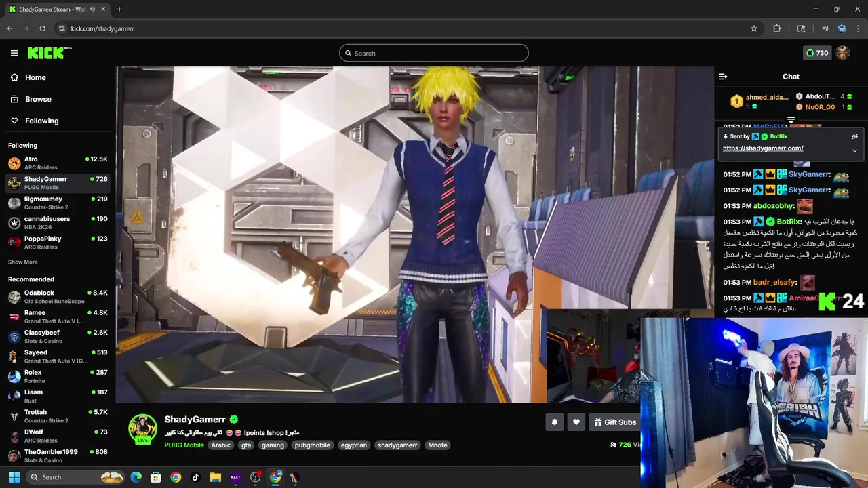This screenshot has height=488, width=868.
Task: Open DWolf ARC Raiders channel
Action: tap(58, 436)
